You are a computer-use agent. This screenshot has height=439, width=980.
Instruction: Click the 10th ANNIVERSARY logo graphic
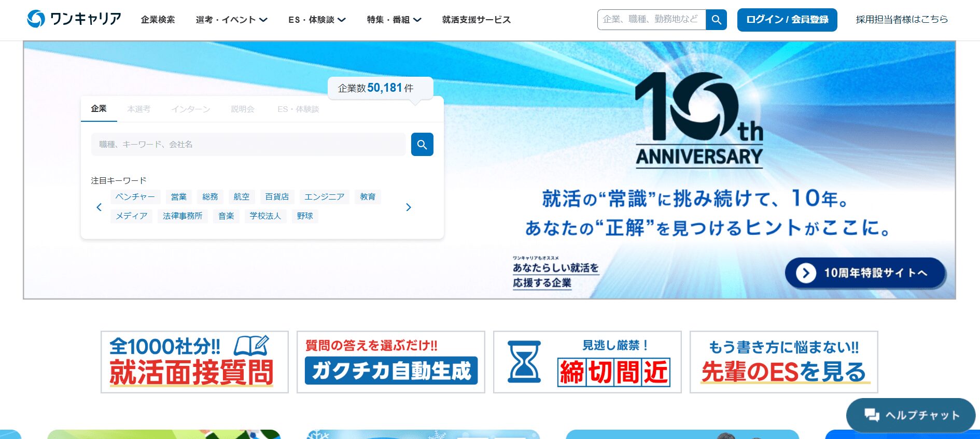tap(699, 120)
